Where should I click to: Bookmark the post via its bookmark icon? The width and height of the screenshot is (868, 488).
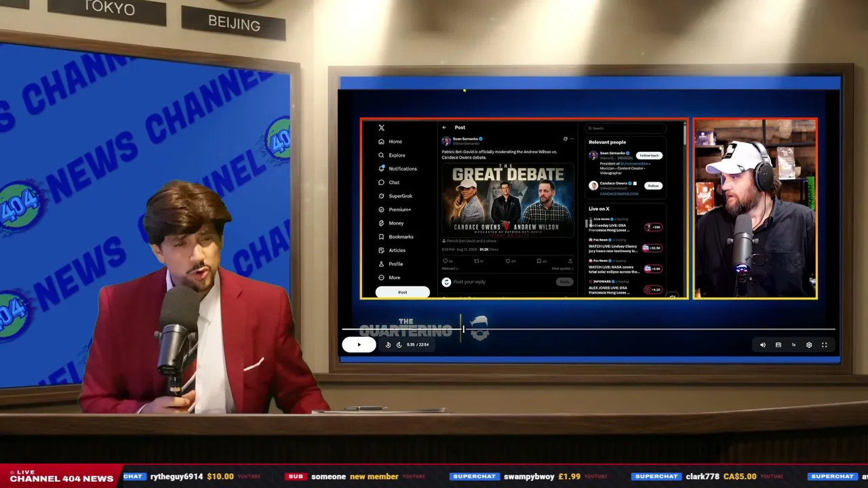pos(539,261)
